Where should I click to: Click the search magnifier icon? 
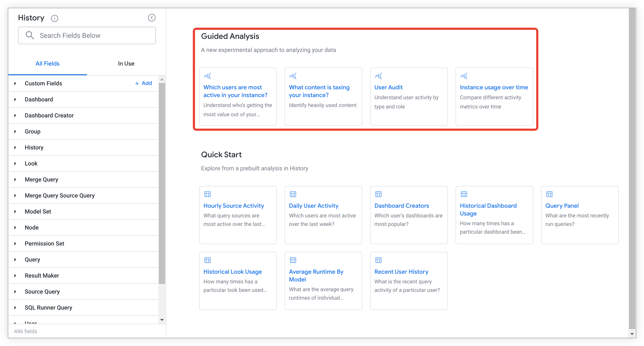tap(30, 35)
